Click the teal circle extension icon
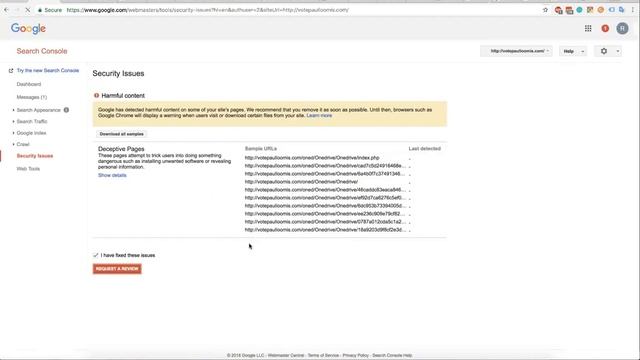640x360 pixels. (x=579, y=10)
